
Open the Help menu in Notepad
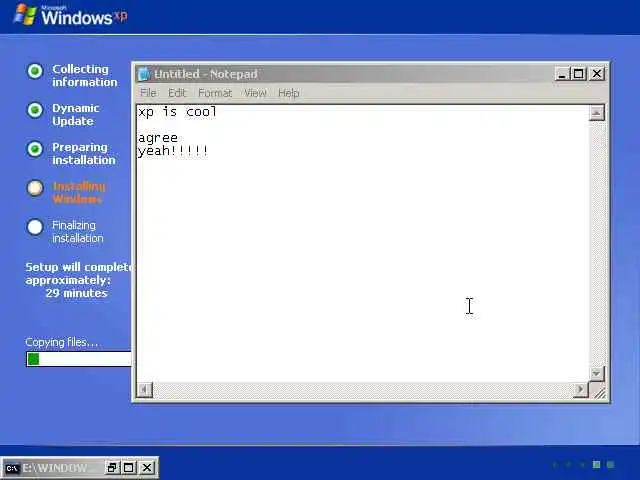tap(289, 93)
